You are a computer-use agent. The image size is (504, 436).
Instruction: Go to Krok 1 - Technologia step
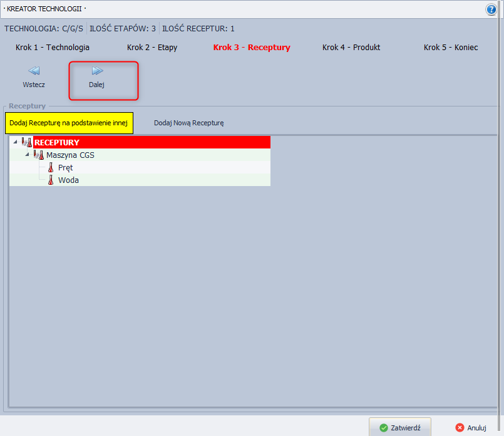coord(53,47)
